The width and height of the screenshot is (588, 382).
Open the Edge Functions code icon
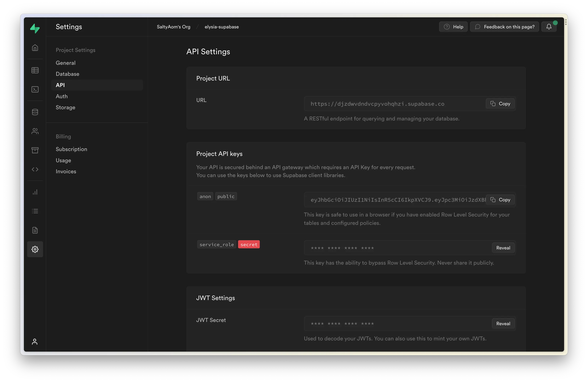(x=35, y=169)
